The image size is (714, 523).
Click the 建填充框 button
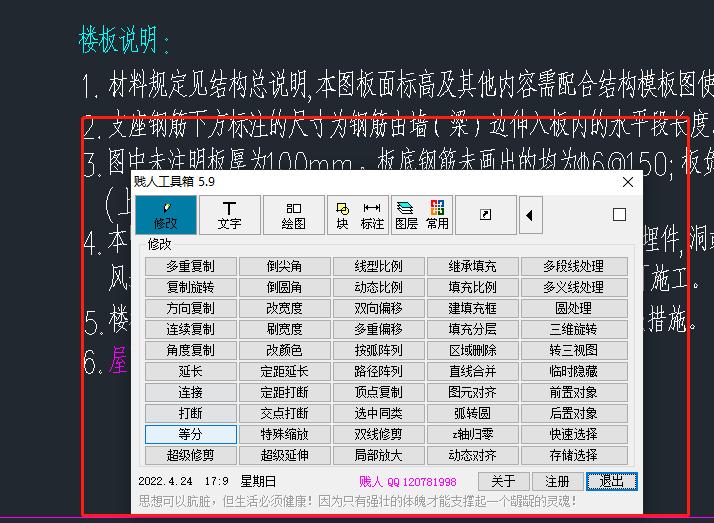pyautogui.click(x=473, y=308)
